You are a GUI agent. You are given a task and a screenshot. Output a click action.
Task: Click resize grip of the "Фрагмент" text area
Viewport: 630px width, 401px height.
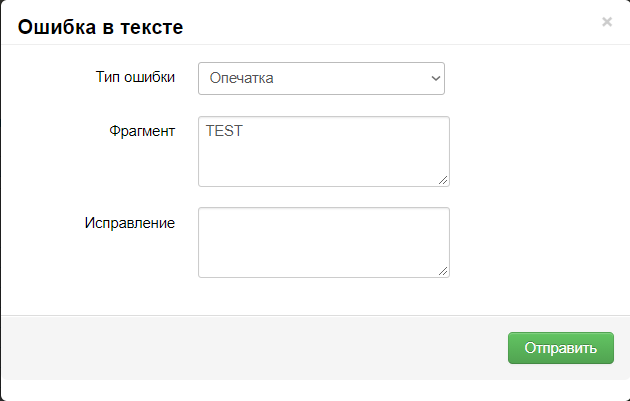(x=443, y=180)
